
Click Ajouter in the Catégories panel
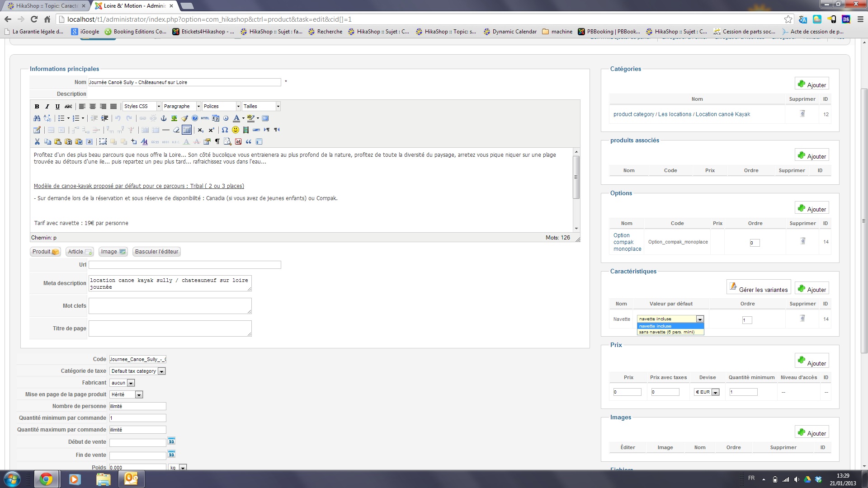coord(812,84)
